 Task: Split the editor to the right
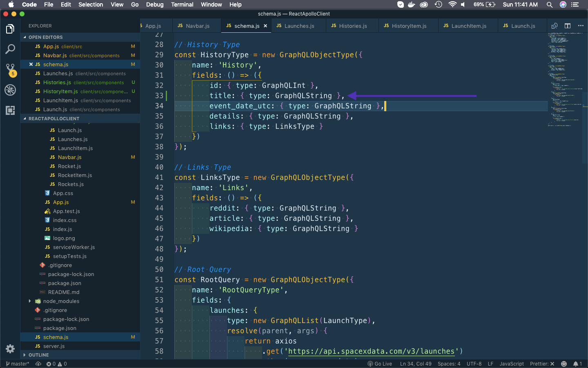[568, 26]
